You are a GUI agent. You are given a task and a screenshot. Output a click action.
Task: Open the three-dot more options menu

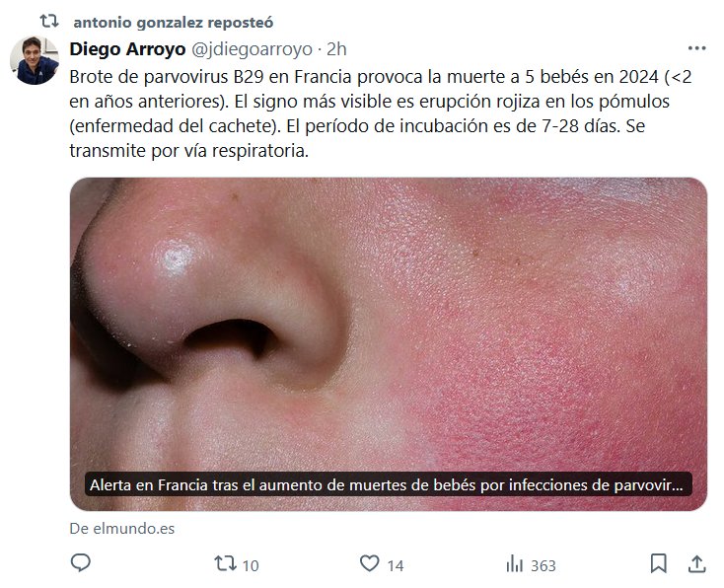696,48
